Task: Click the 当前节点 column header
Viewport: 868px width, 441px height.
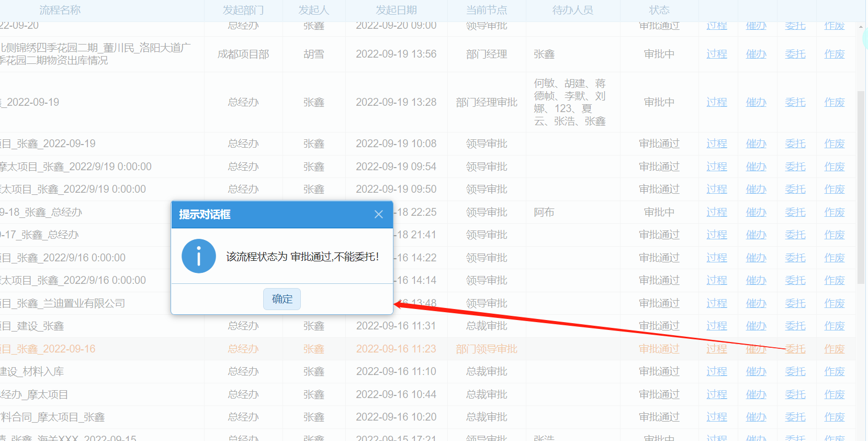Action: click(x=486, y=10)
